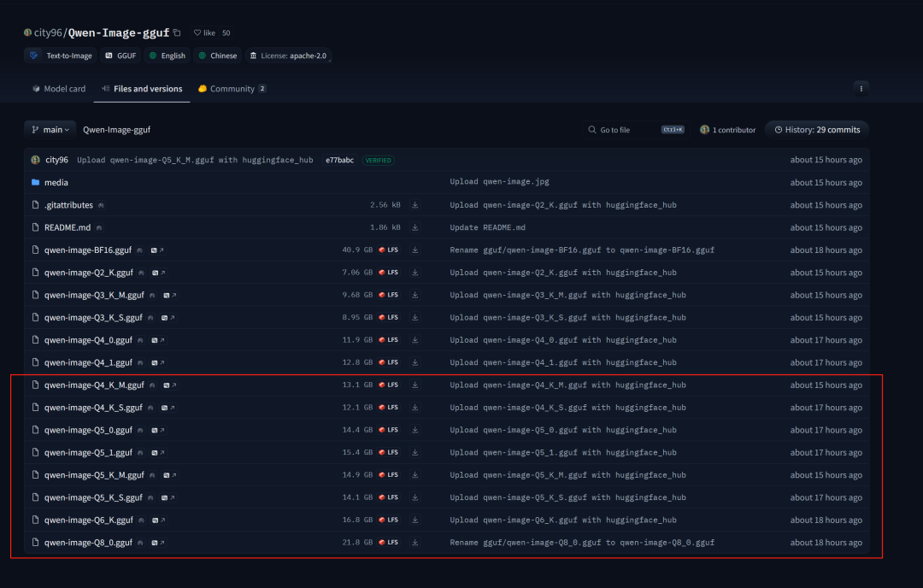
Task: Download qwen-image-Q5_K_M.gguf
Action: [x=415, y=475]
